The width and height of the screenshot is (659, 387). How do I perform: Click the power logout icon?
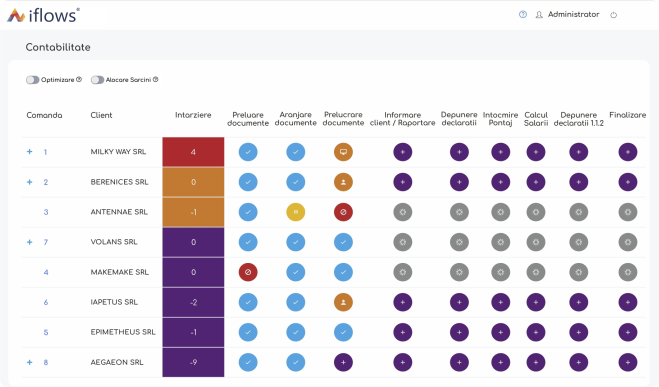(614, 15)
